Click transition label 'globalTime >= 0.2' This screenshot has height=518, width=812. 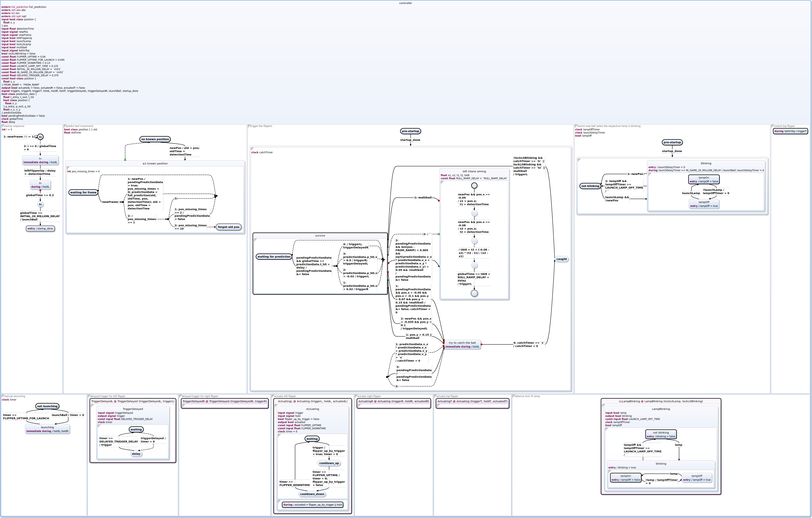pyautogui.click(x=40, y=196)
